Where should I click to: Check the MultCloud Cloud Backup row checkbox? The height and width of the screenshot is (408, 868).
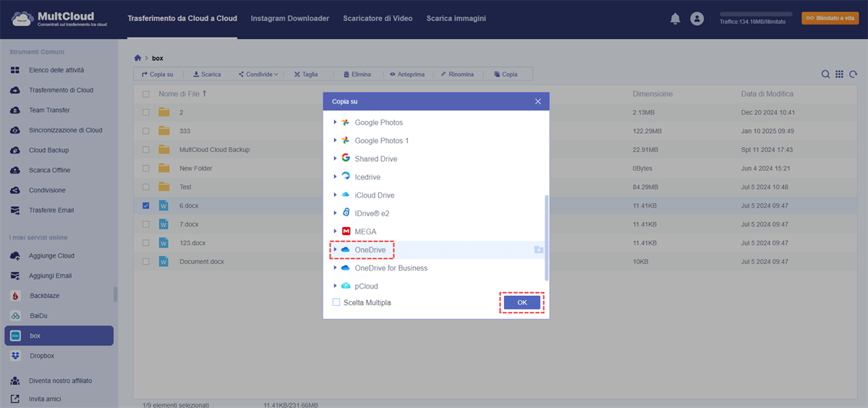pos(146,150)
